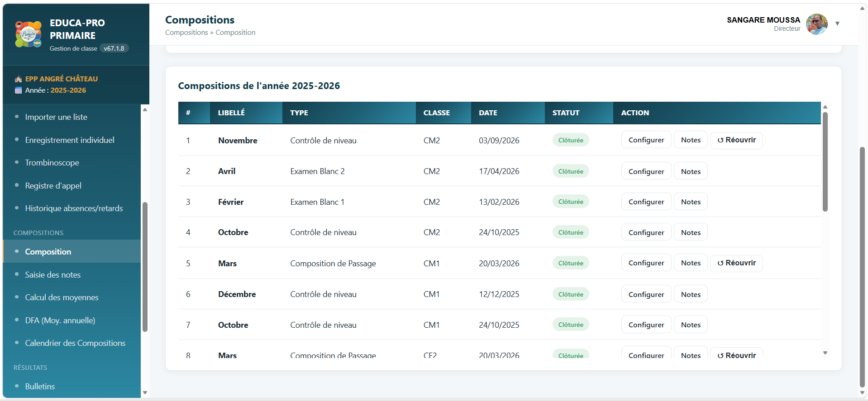Click the LIBELLÉ column header
The image size is (868, 401).
pos(246,113)
